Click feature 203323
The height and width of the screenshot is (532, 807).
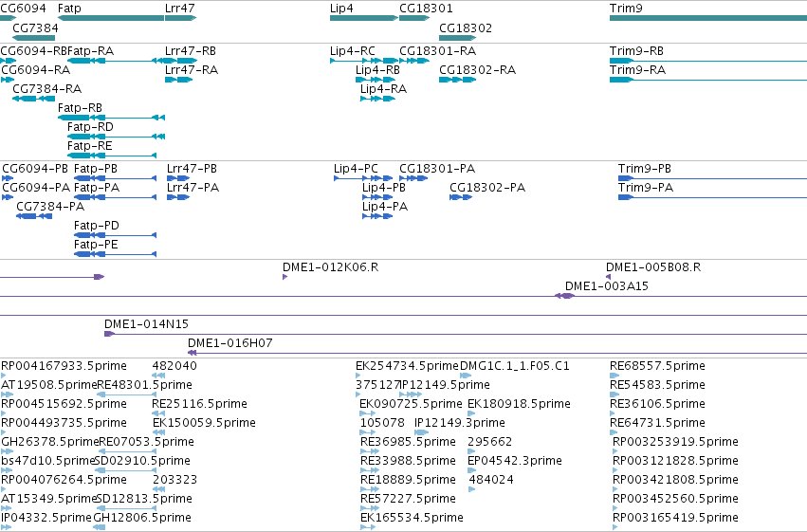point(174,480)
